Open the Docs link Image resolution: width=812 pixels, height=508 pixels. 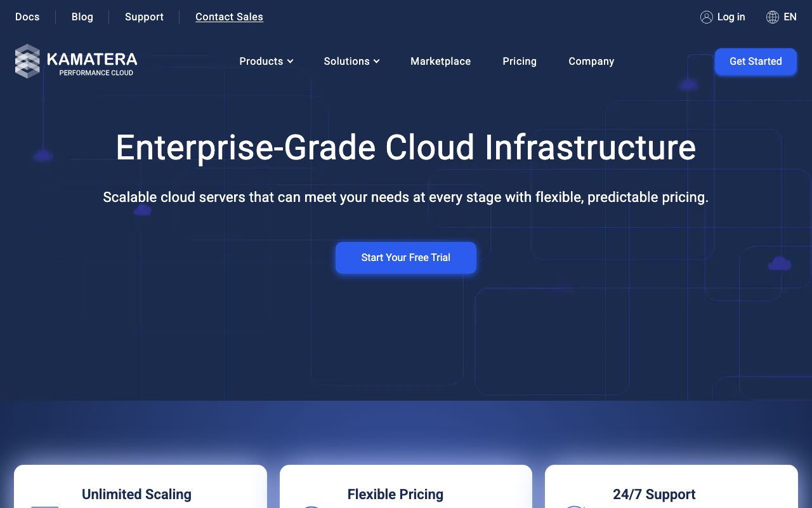point(27,17)
